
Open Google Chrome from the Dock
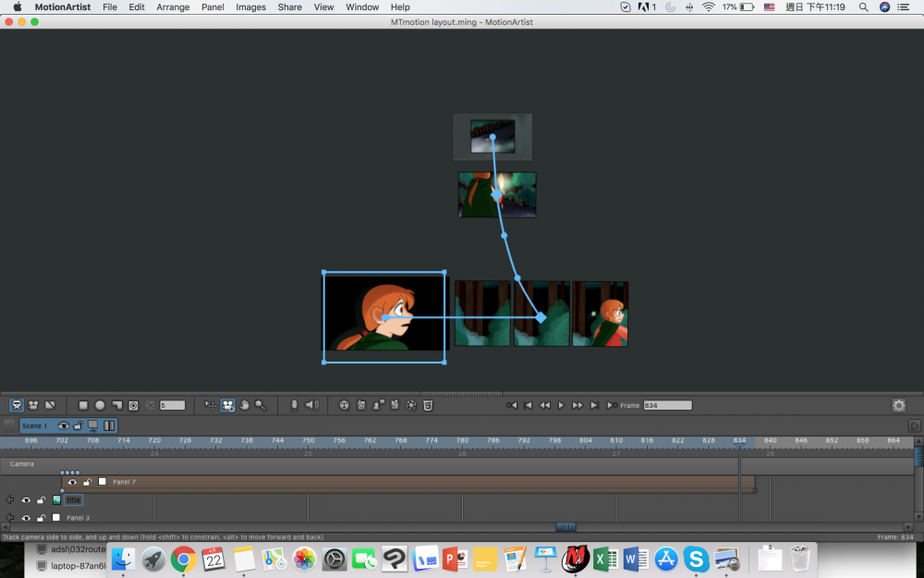coord(184,559)
